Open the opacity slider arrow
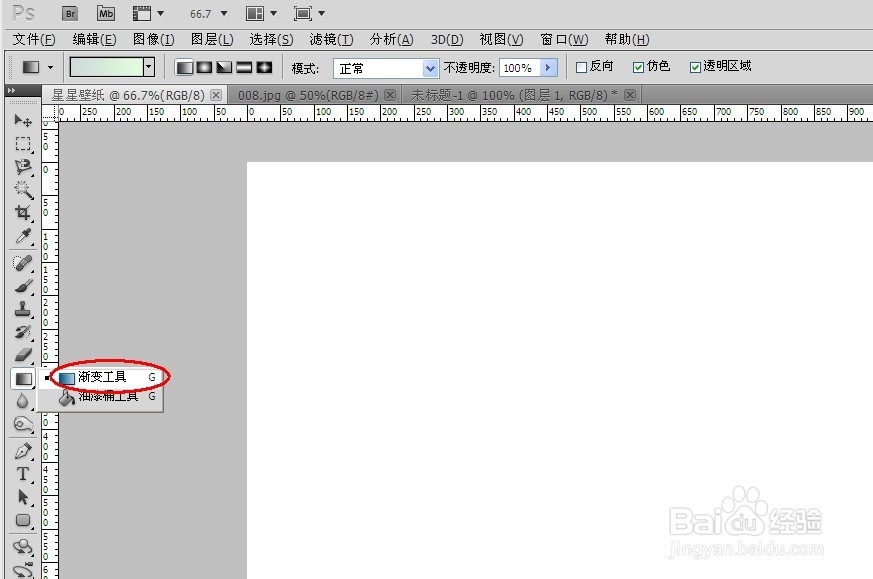The width and height of the screenshot is (873, 579). (x=548, y=68)
